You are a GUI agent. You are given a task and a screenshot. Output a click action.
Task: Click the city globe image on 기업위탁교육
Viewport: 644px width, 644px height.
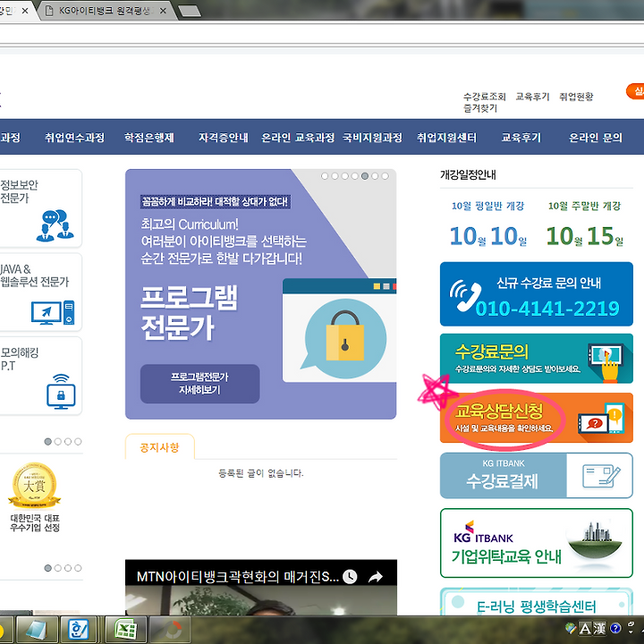[596, 539]
